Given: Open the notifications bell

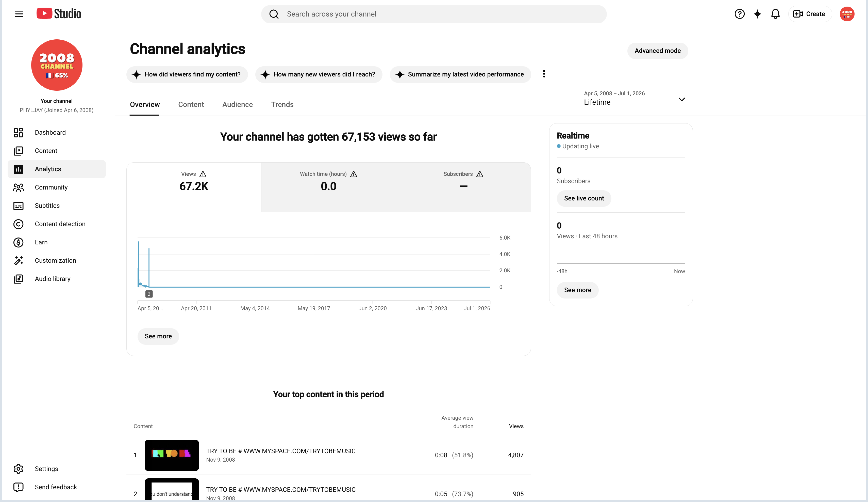Looking at the screenshot, I should (x=775, y=14).
